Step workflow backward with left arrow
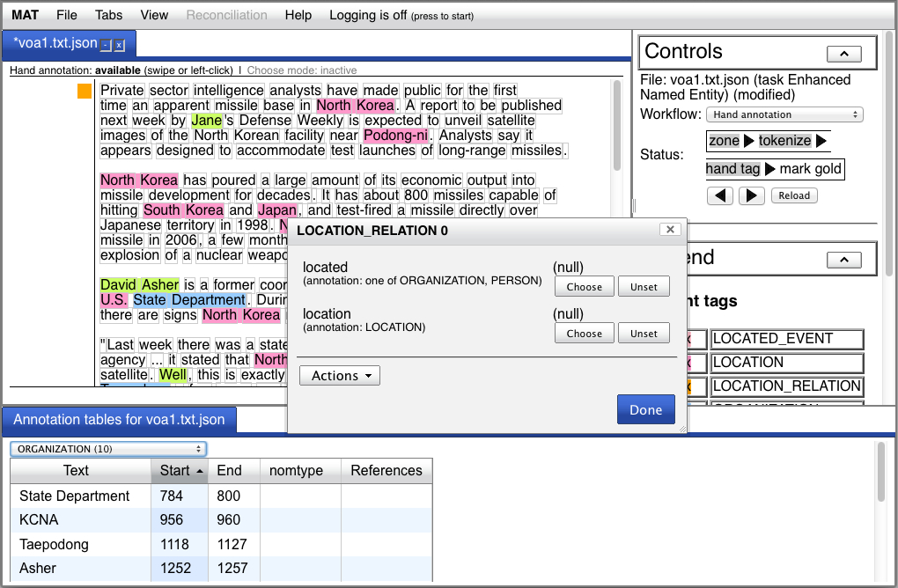The image size is (898, 588). (720, 195)
